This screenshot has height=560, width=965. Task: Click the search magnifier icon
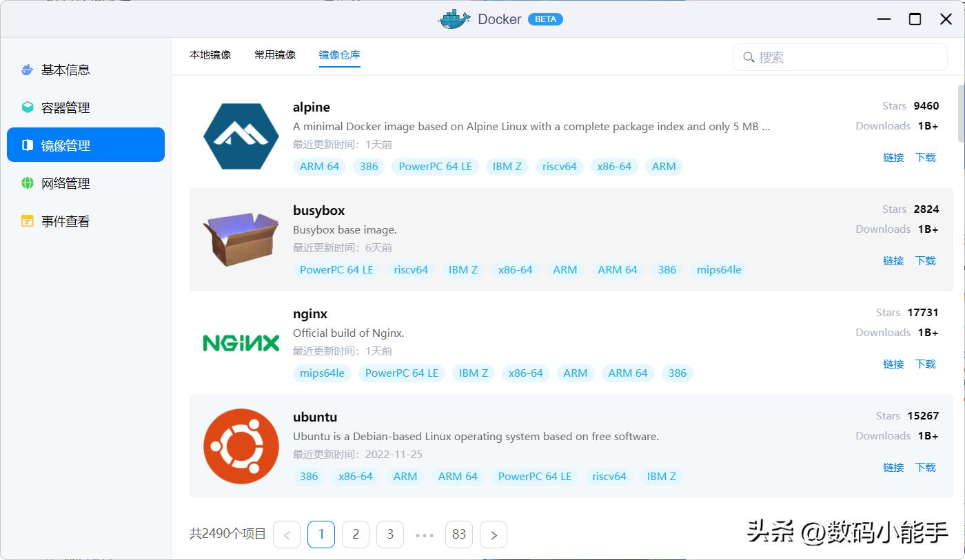[x=749, y=57]
